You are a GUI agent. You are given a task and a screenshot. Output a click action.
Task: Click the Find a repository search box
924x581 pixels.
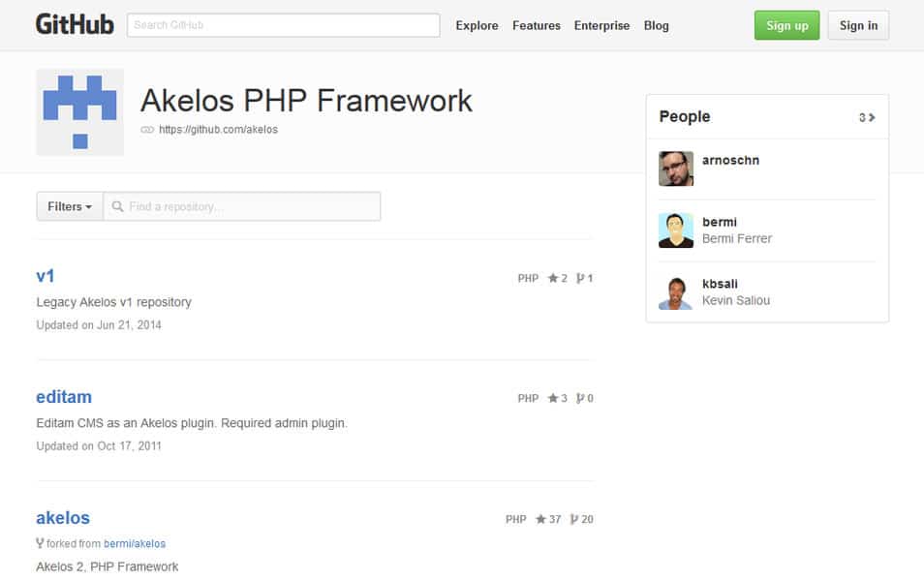(x=242, y=206)
